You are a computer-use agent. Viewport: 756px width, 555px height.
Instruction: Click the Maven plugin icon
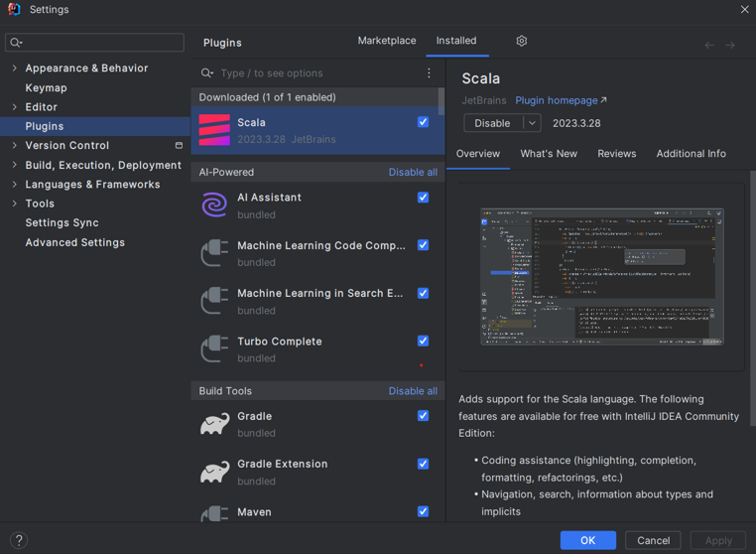pos(214,513)
